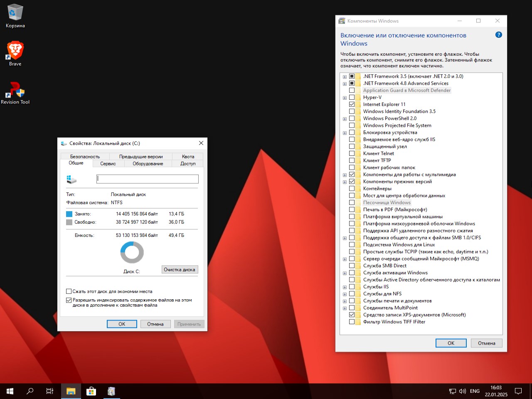Screen dimensions: 532x399
Task: Open Task View from the taskbar
Action: [x=50, y=391]
